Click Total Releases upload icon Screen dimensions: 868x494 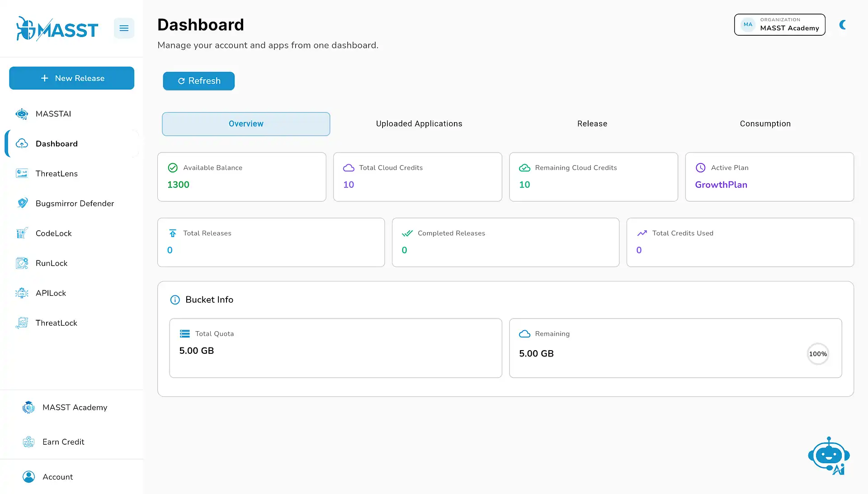(x=173, y=233)
